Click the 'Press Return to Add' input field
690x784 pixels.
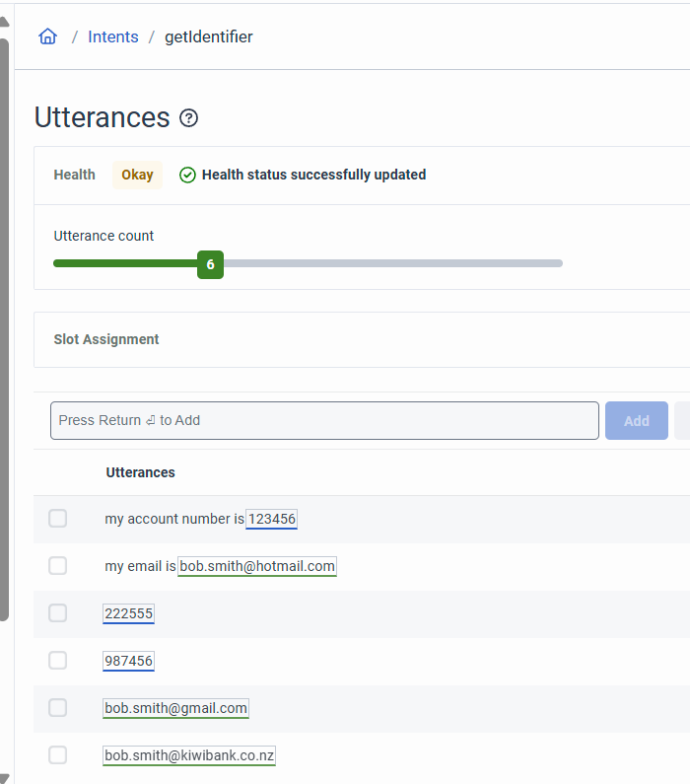tap(324, 420)
